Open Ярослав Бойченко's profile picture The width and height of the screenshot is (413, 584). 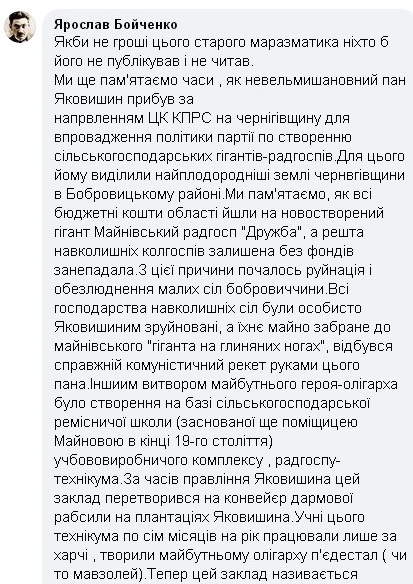tap(20, 27)
